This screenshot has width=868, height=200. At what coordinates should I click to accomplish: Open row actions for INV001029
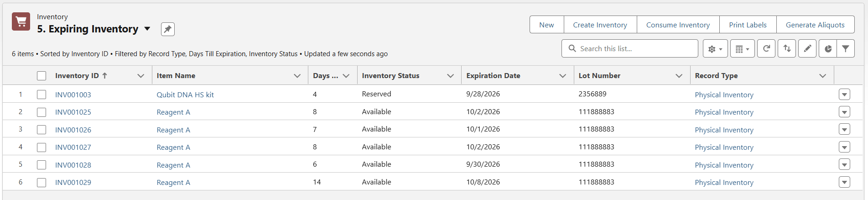point(844,182)
